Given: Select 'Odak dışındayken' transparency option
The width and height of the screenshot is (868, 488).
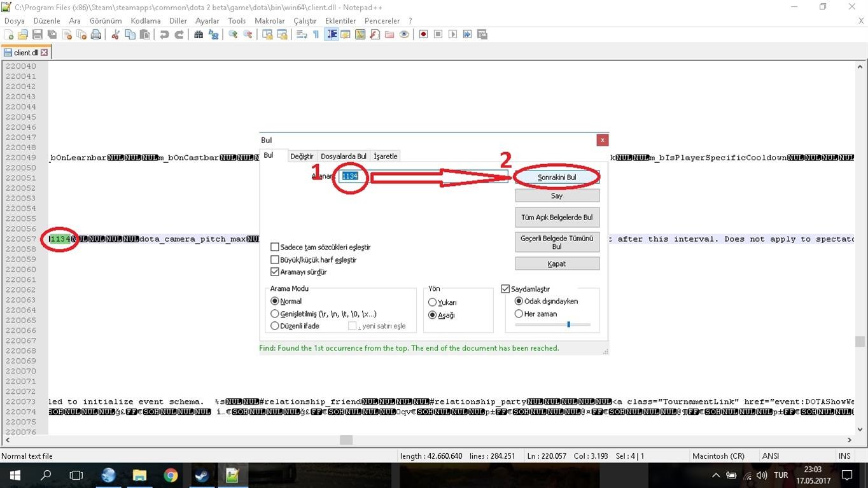Looking at the screenshot, I should [519, 301].
